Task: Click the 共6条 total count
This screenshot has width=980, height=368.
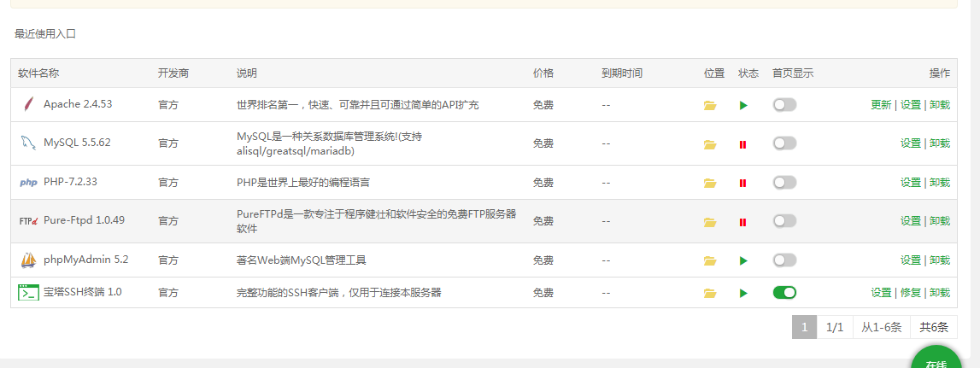Action: pos(934,327)
